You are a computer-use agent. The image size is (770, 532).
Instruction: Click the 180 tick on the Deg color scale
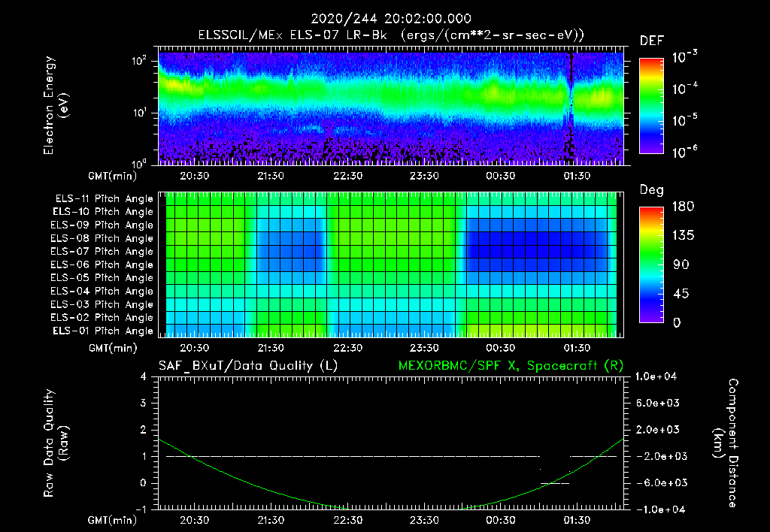pyautogui.click(x=683, y=207)
